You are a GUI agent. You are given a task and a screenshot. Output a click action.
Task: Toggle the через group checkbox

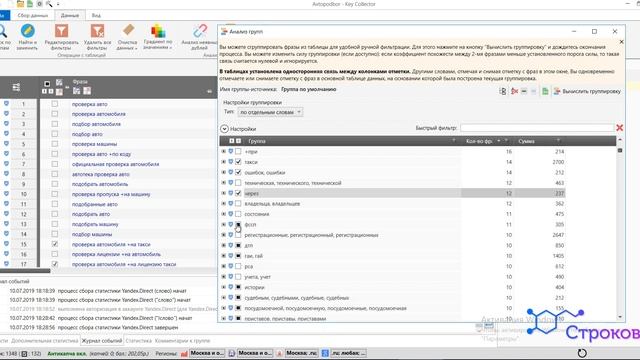point(238,193)
